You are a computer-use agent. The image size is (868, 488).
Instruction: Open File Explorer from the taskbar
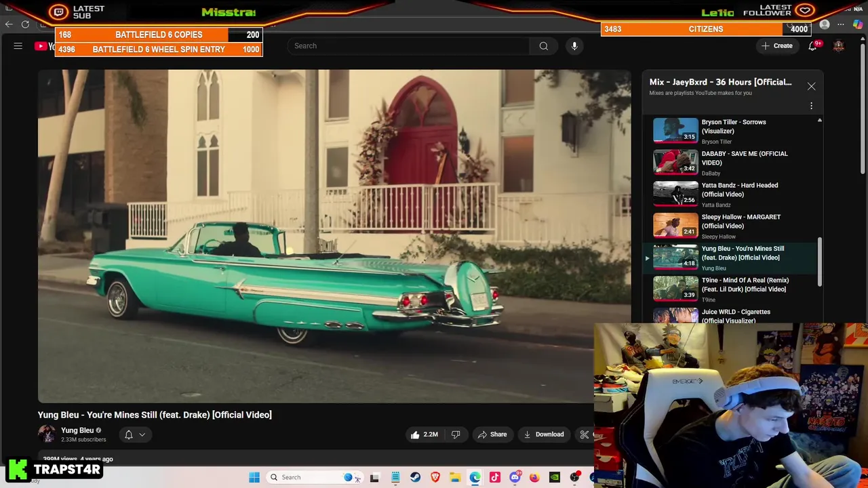click(455, 477)
